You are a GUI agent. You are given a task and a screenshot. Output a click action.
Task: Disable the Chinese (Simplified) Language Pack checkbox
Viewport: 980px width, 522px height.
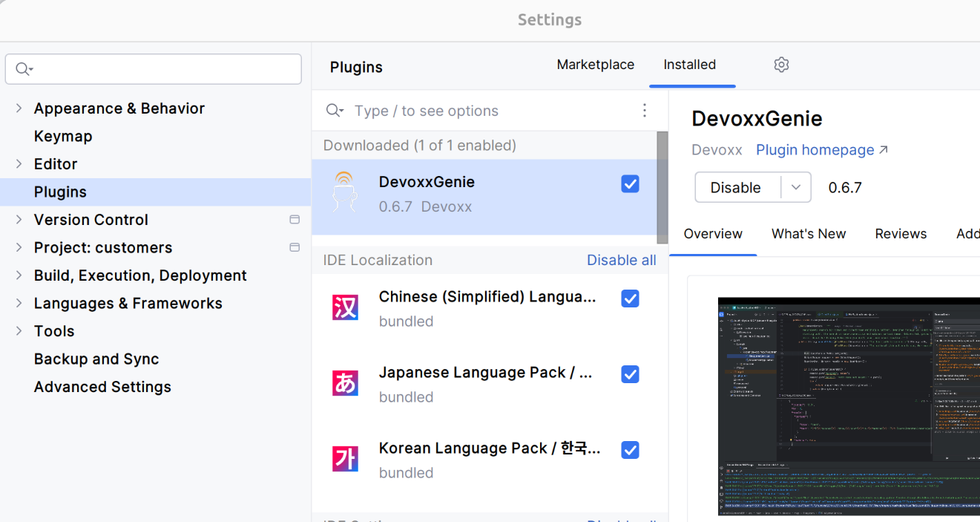(x=630, y=298)
